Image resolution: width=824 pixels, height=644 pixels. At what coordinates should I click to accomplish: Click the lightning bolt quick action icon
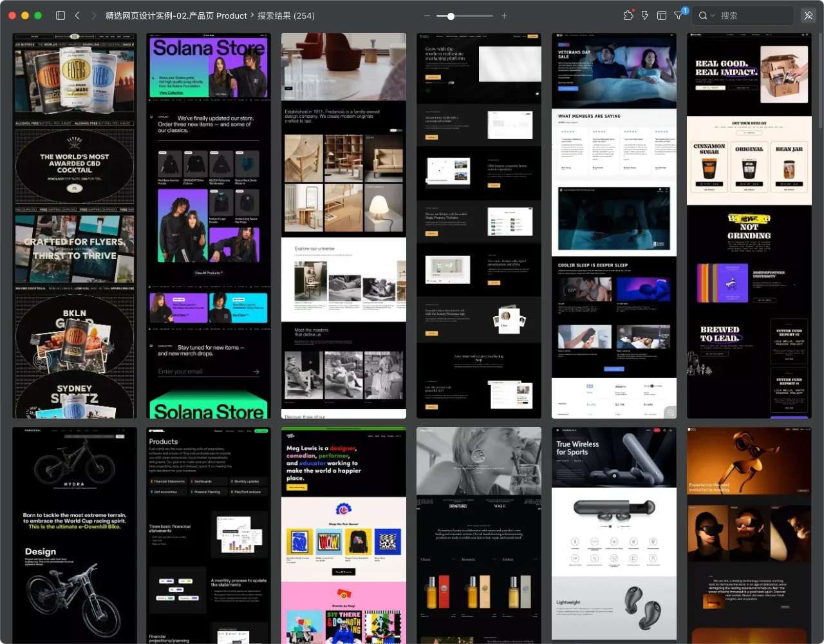(644, 15)
